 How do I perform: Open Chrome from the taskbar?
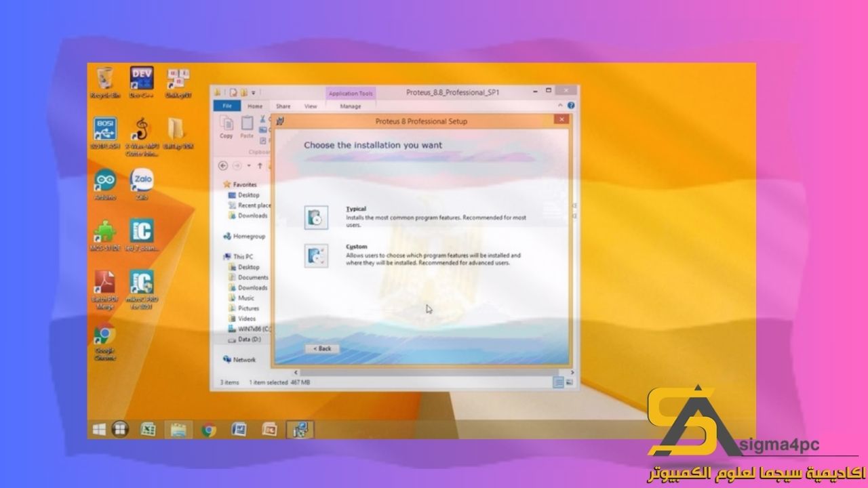click(208, 429)
